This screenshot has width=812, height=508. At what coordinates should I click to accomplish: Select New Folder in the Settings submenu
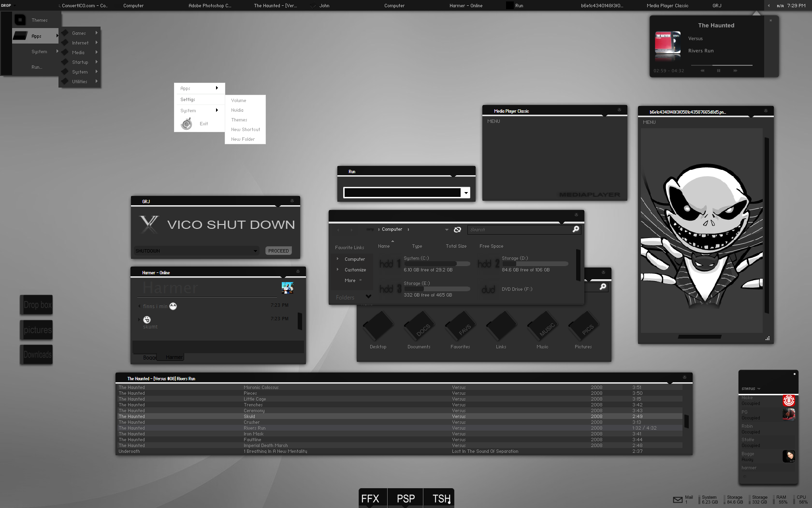pos(243,139)
